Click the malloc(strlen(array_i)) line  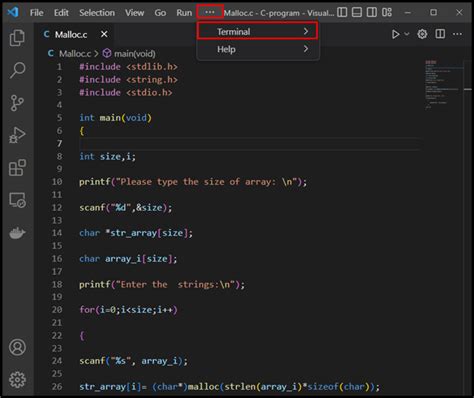point(229,387)
